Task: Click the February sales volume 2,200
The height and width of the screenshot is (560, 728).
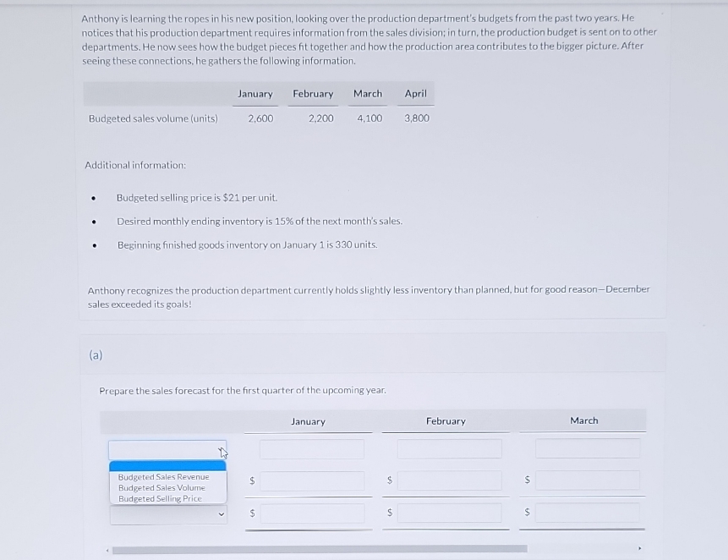Action: (320, 118)
